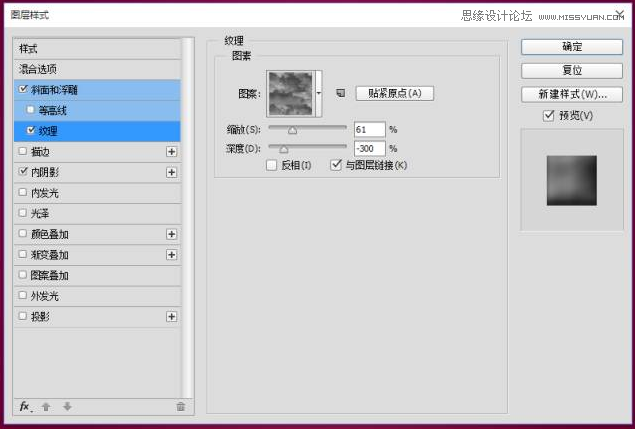
Task: Click the trash delete effect icon
Action: click(181, 406)
